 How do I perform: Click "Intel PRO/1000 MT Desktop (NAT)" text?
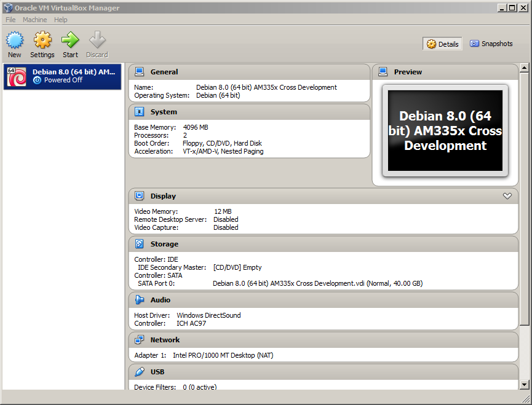[223, 355]
